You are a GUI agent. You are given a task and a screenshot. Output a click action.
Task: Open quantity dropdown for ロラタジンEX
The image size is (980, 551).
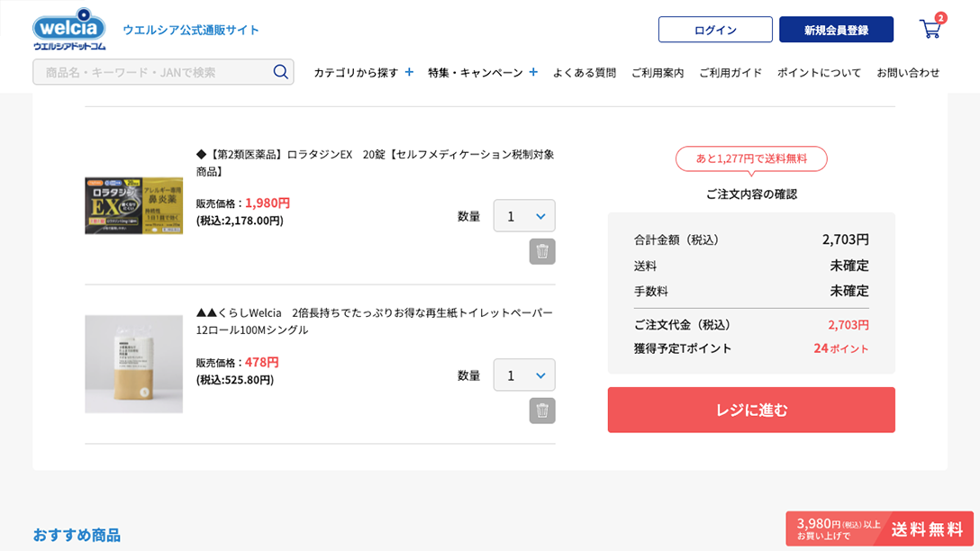coord(524,216)
